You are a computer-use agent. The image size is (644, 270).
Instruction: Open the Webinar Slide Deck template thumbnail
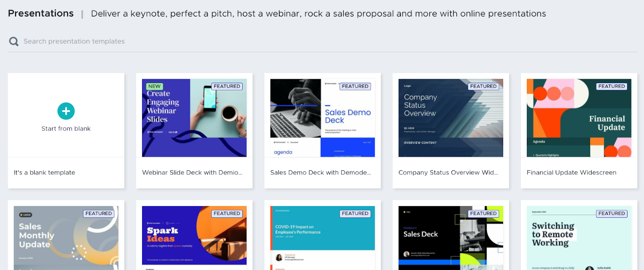click(x=194, y=118)
